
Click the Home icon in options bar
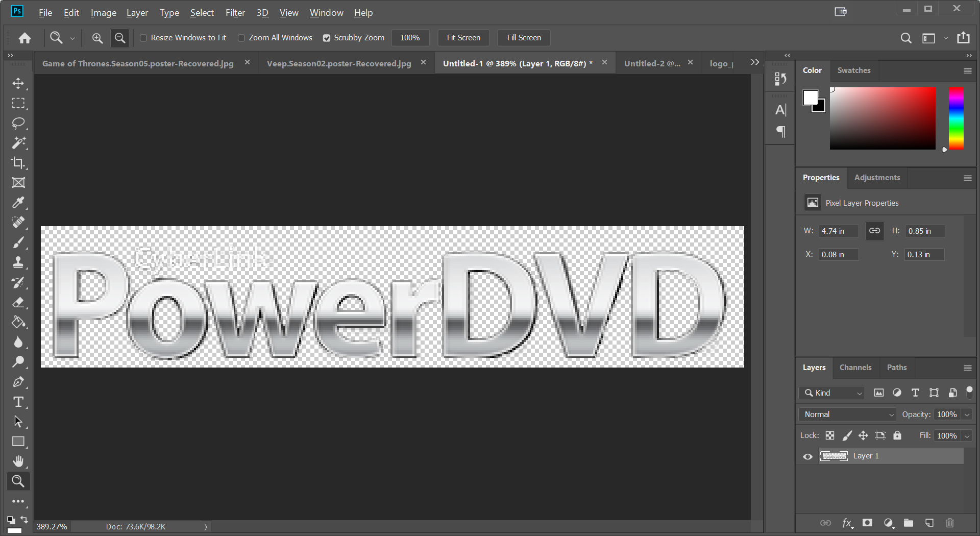click(x=24, y=38)
